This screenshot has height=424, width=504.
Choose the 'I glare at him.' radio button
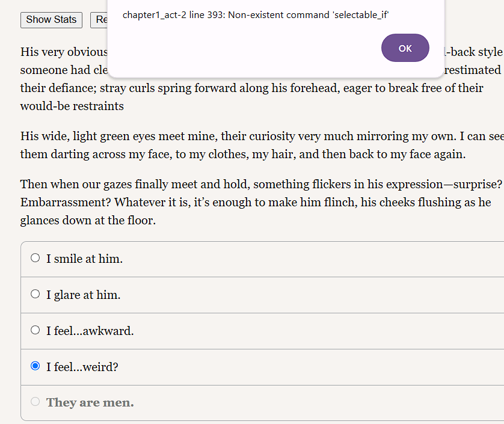35,294
